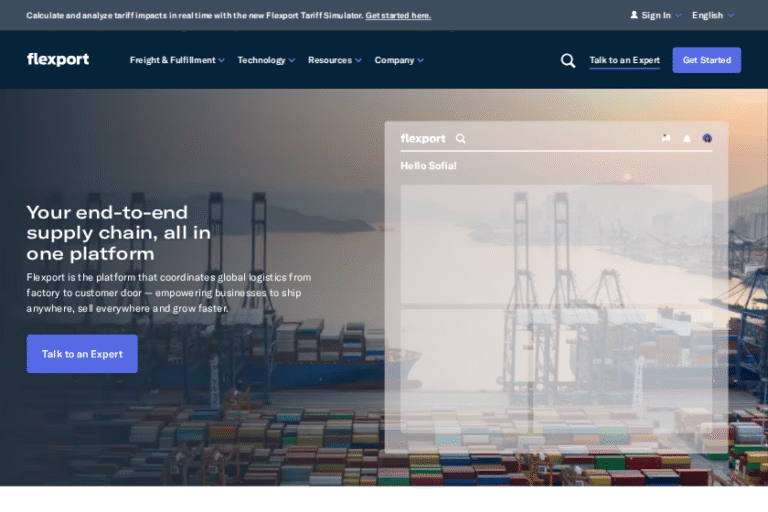Expand the Resources menu
The image size is (768, 512).
(x=335, y=60)
